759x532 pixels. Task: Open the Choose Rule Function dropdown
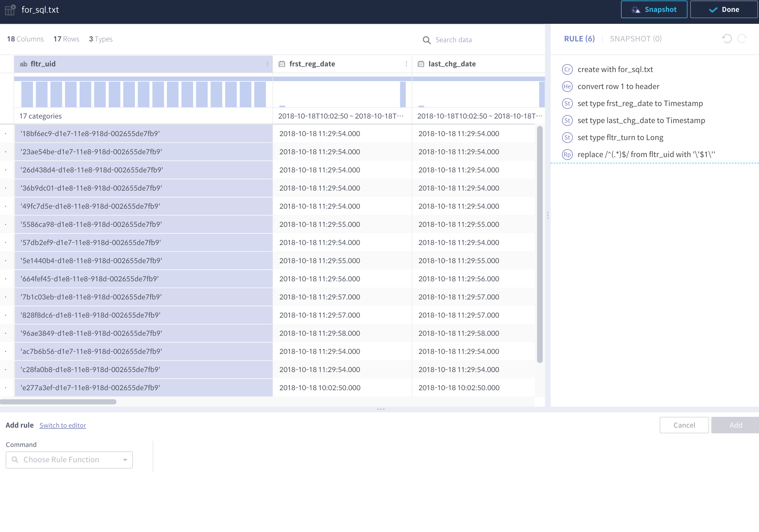[69, 460]
